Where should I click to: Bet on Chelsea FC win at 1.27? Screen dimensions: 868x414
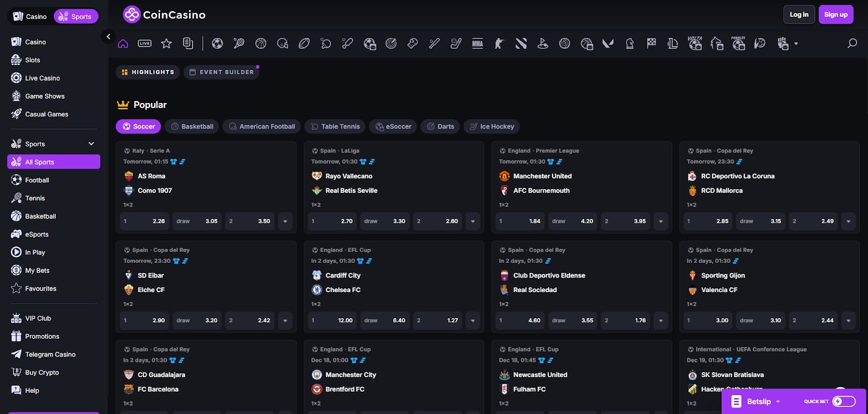click(x=438, y=320)
